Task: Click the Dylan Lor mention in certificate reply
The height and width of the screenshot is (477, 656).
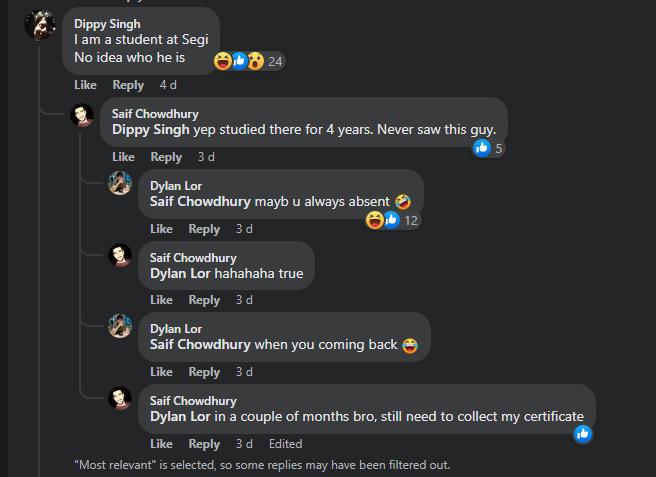Action: point(180,415)
